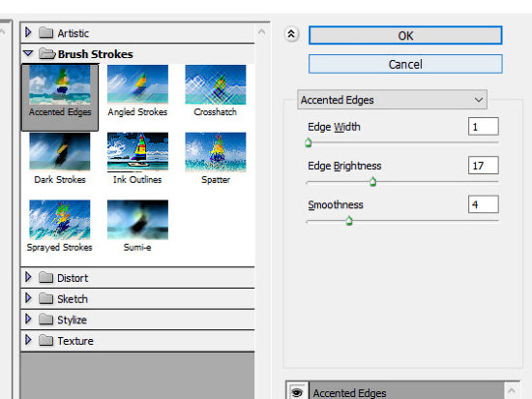This screenshot has height=399, width=532.
Task: Collapse filter gallery with double-chevron button
Action: pyautogui.click(x=291, y=34)
